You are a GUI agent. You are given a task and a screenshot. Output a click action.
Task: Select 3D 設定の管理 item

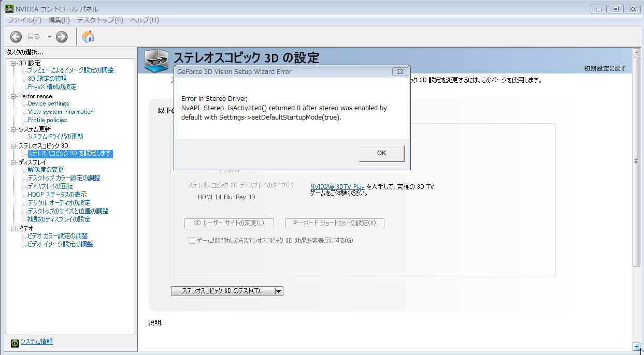(x=47, y=79)
